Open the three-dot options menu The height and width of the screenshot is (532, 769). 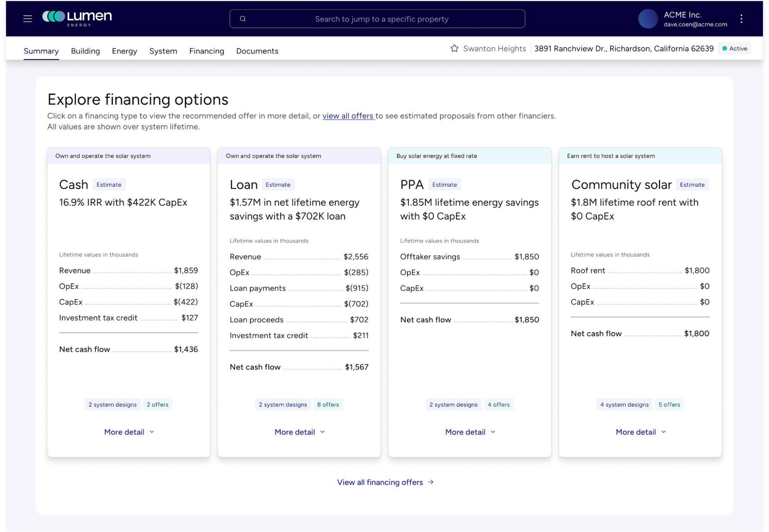(741, 19)
